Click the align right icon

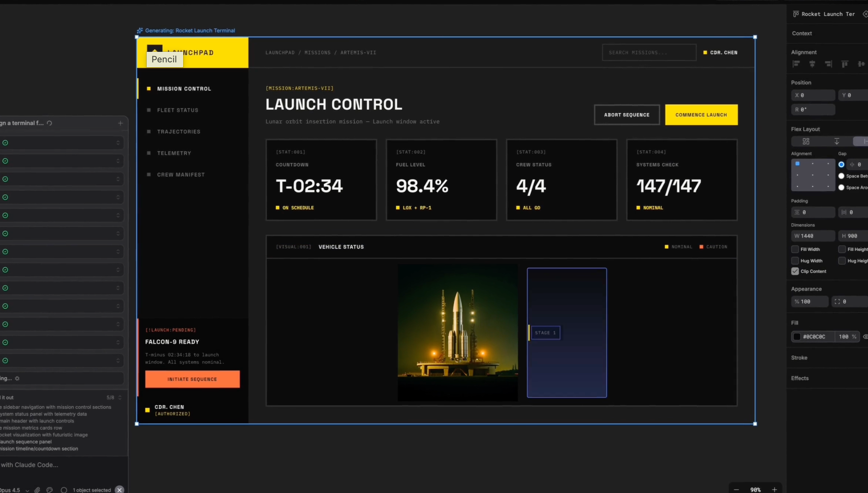829,64
